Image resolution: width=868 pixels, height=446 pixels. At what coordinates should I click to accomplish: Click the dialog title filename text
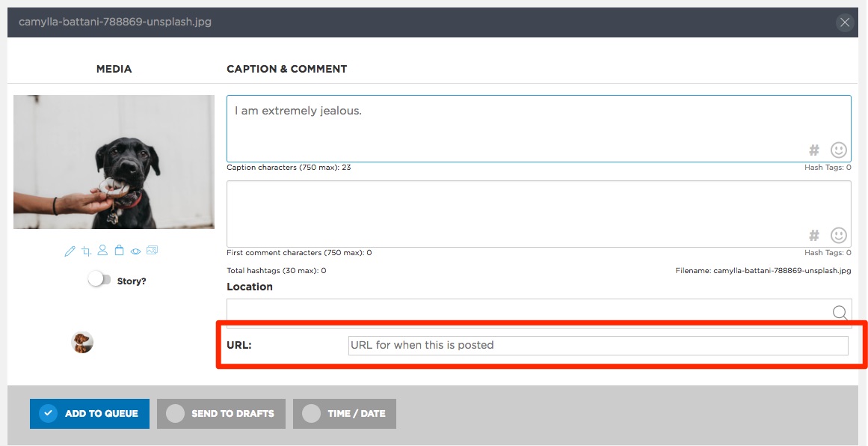(x=115, y=22)
